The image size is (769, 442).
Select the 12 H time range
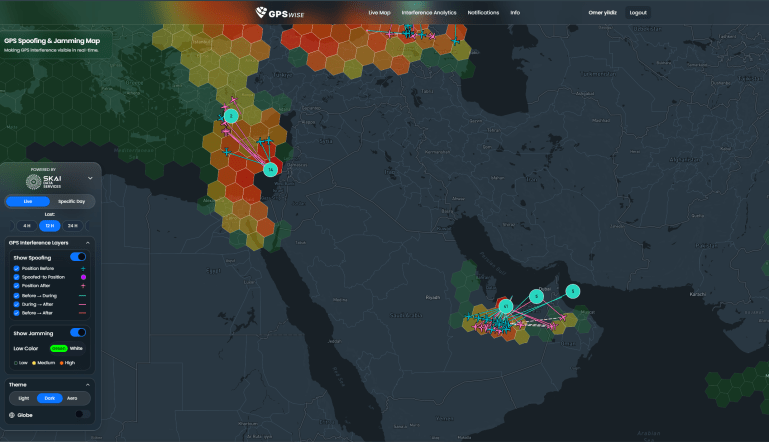(50, 226)
